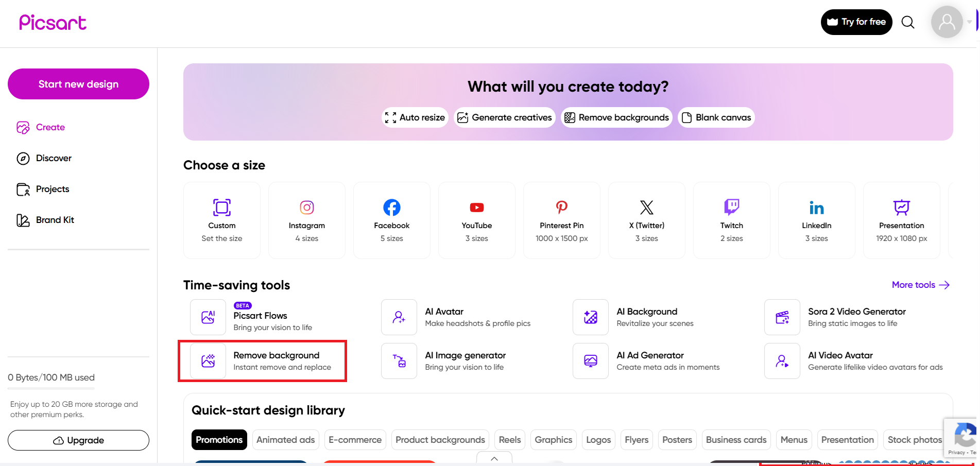Click the Upgrade storage button
Image resolution: width=980 pixels, height=466 pixels.
pos(78,440)
